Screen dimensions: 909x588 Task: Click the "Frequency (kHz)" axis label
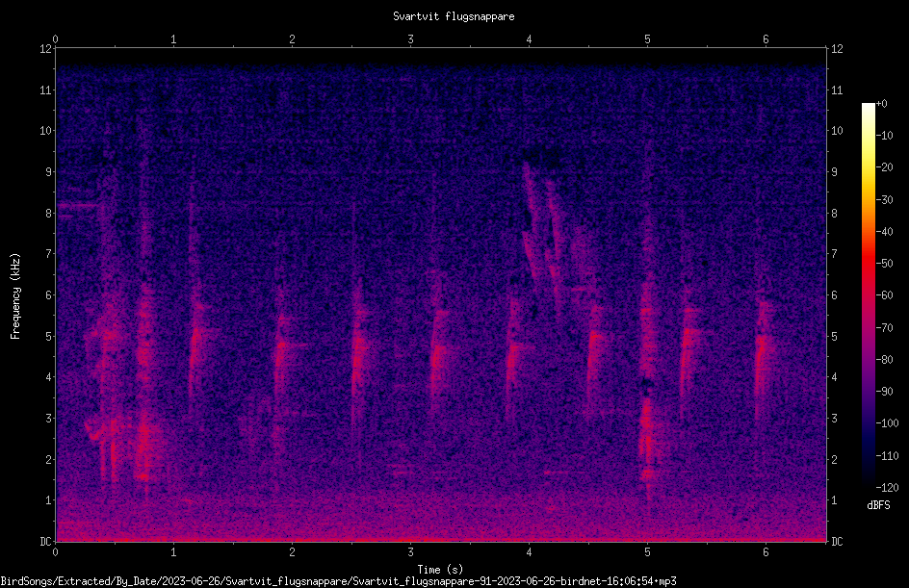pyautogui.click(x=15, y=296)
